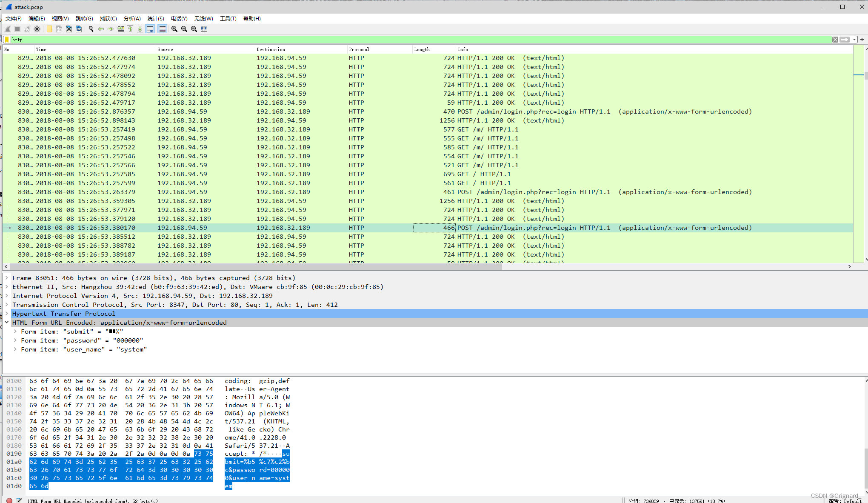Open the 跳转(G) menu
The width and height of the screenshot is (868, 503).
tap(84, 19)
